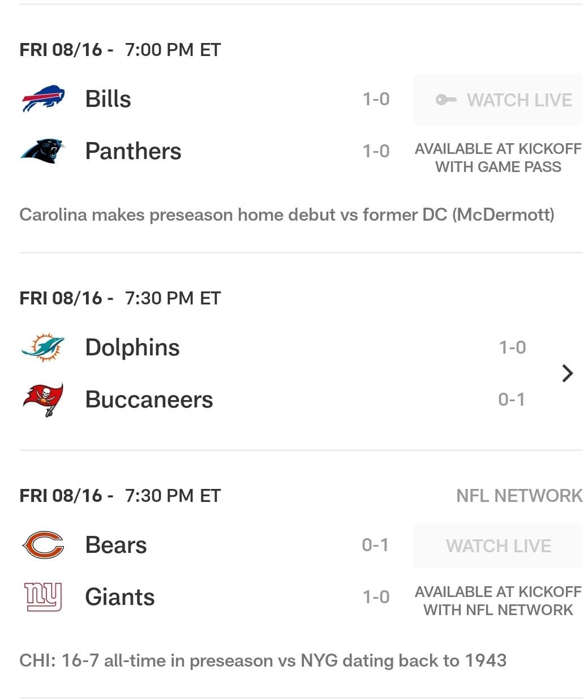
Task: Click Available at Kickoff with Game Pass
Action: pos(498,158)
